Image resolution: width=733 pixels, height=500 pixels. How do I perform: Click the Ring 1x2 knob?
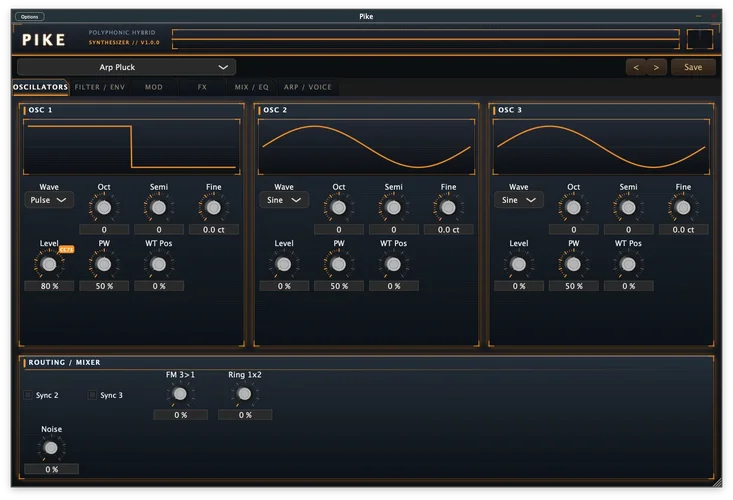244,394
